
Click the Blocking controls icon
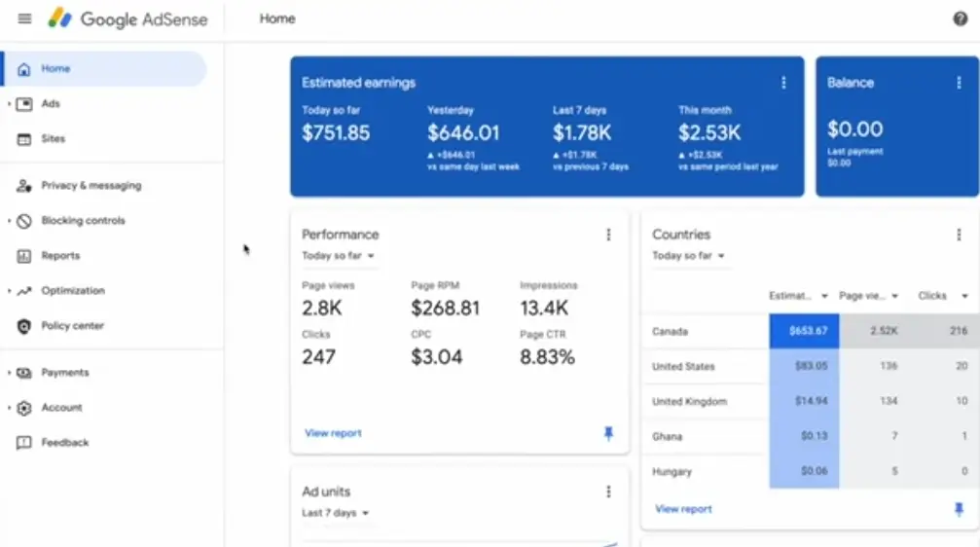coord(23,221)
